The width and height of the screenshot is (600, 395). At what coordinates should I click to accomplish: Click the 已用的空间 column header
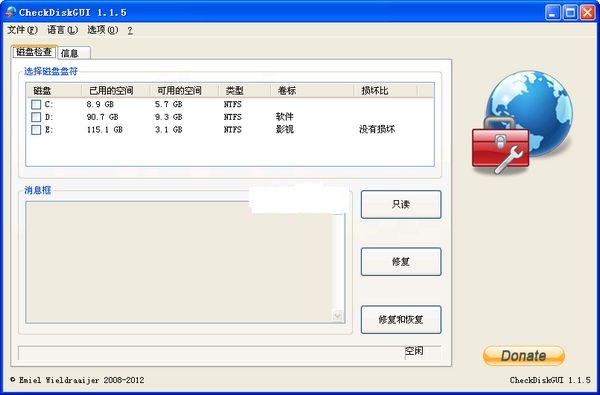pos(116,91)
